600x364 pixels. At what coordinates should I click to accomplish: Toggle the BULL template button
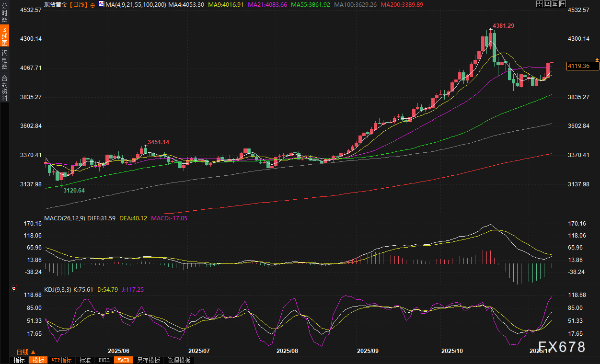point(104,360)
